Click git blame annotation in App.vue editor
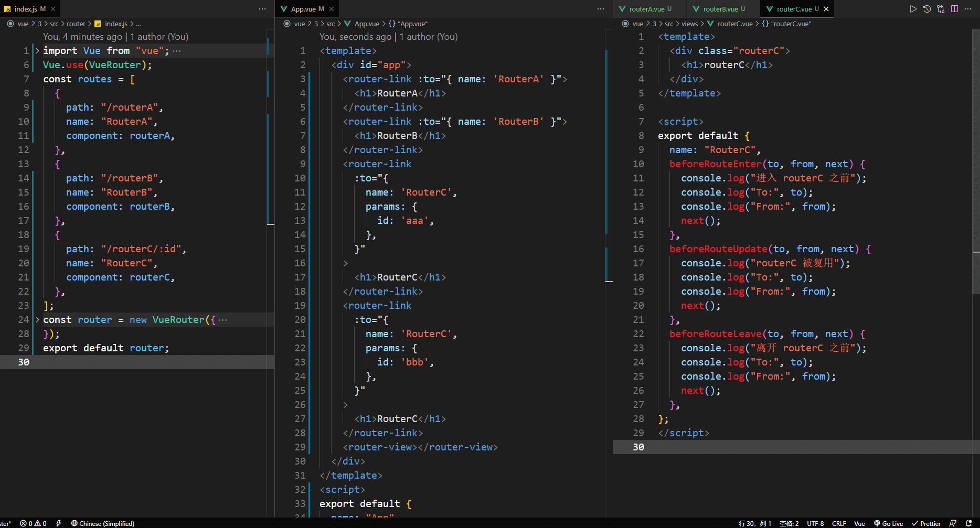The width and height of the screenshot is (980, 528). pyautogui.click(x=389, y=37)
